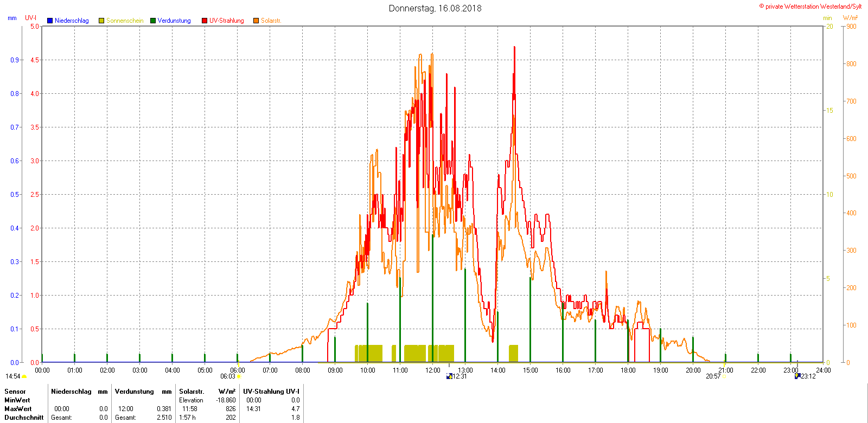
Task: Click the sunset time '20:57'
Action: (x=713, y=376)
